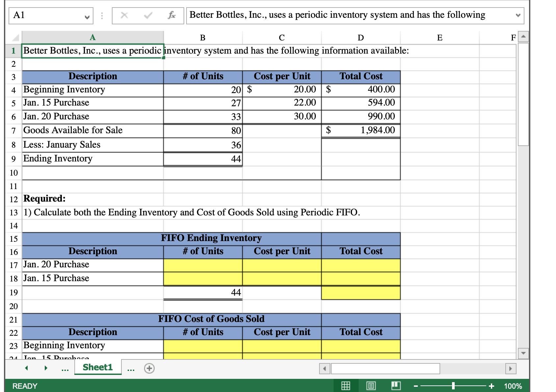Click cost per unit cell 22.00
556x392 pixels.
point(282,103)
